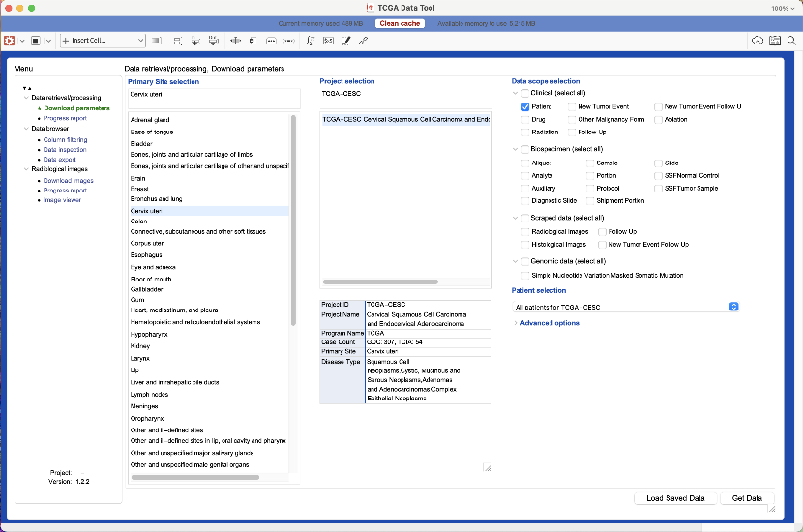
Task: Click the formula icon in toolbar
Action: point(311,41)
